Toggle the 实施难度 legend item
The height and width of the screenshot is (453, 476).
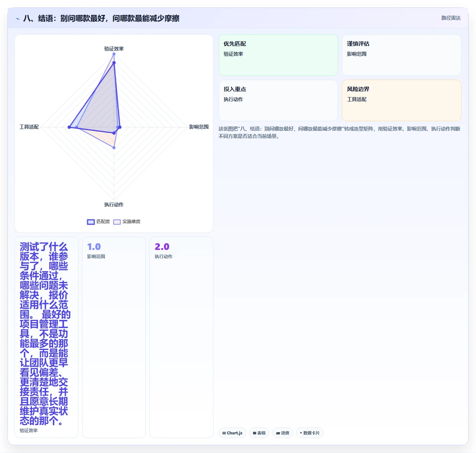tap(127, 222)
